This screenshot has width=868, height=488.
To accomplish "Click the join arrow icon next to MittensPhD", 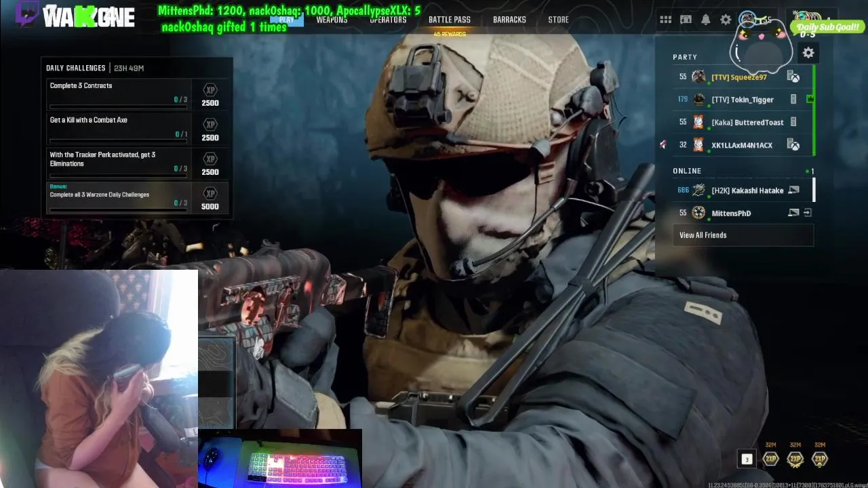I will click(x=808, y=213).
